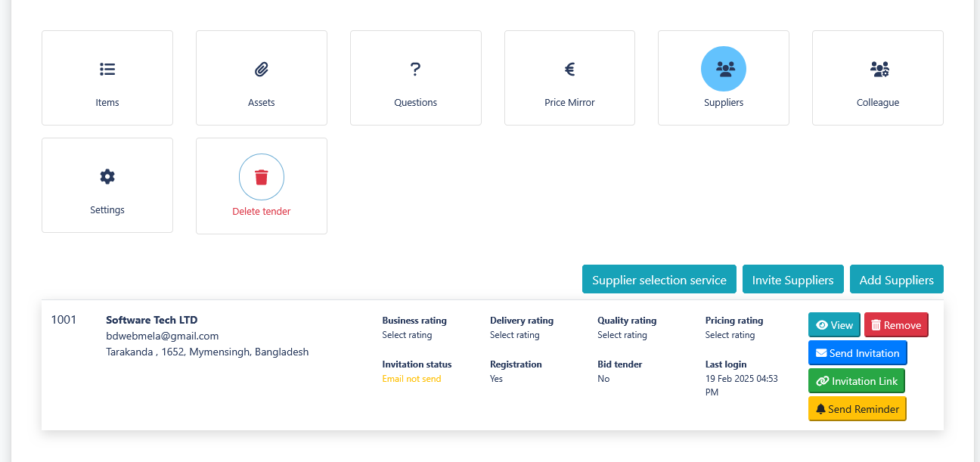View supplier Software Tech LTD
980x462 pixels.
coord(834,325)
